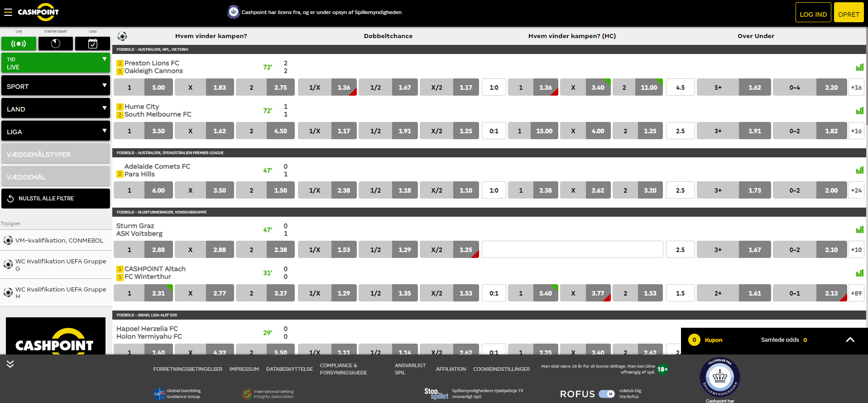This screenshot has height=403, width=868.
Task: Click the Kupon count circle
Action: pyautogui.click(x=694, y=340)
